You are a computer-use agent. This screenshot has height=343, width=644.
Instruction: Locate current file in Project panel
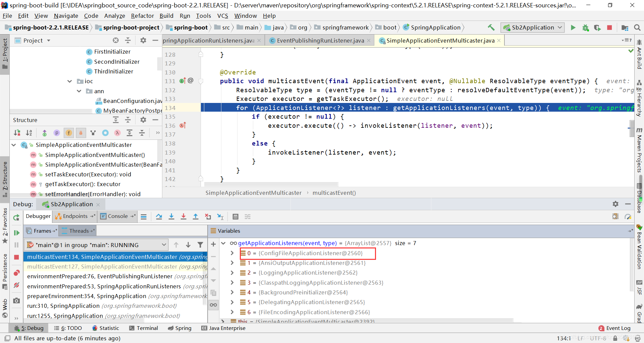[116, 40]
